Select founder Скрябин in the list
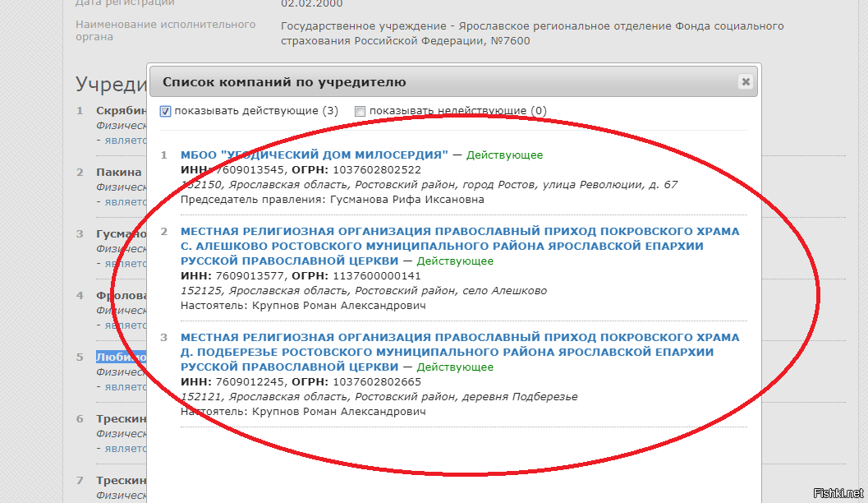This screenshot has width=868, height=503. click(121, 111)
